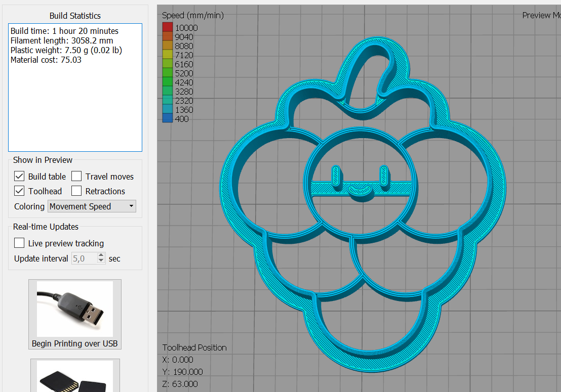Click the Build Statistics text box
The height and width of the screenshot is (392, 561).
(75, 88)
